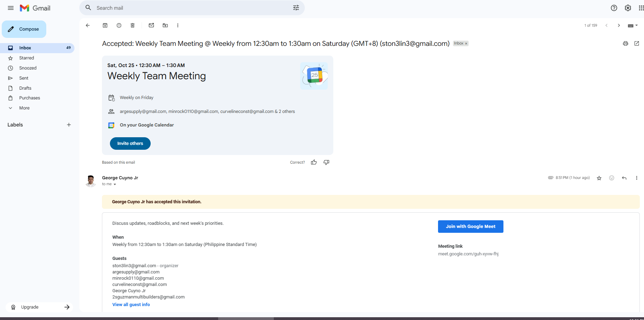Viewport: 644px width, 320px height.
Task: Click the organizer address ston3lin3@gmail.com
Action: [x=134, y=266]
